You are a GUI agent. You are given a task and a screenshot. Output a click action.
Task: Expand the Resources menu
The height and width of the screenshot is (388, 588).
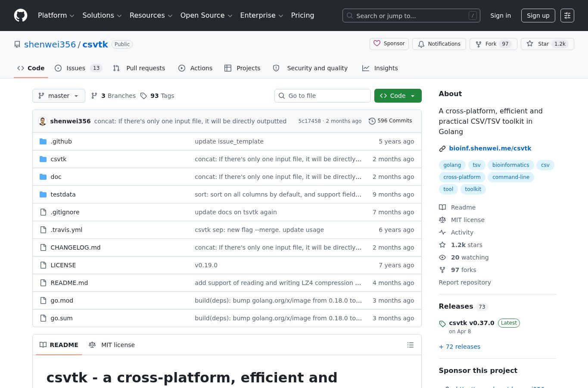click(x=151, y=16)
